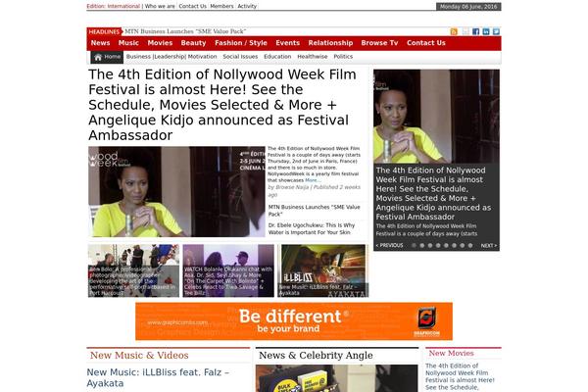Open the Fashion / Style menu
The image size is (588, 392).
click(x=241, y=43)
